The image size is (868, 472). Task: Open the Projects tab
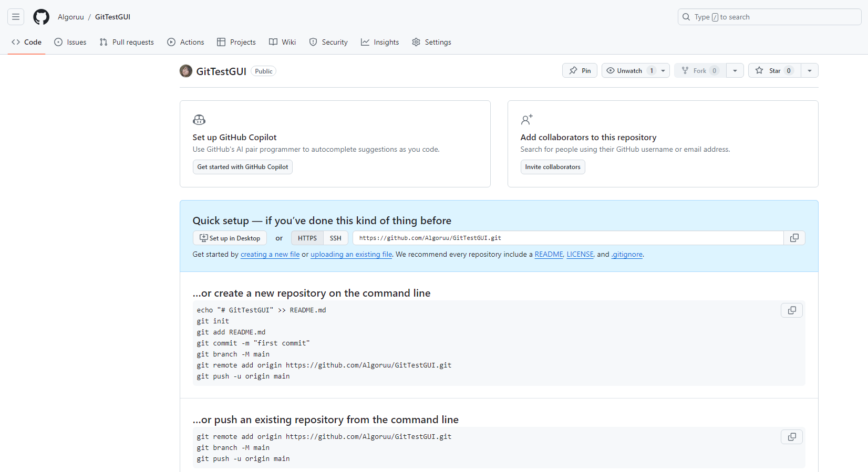236,42
